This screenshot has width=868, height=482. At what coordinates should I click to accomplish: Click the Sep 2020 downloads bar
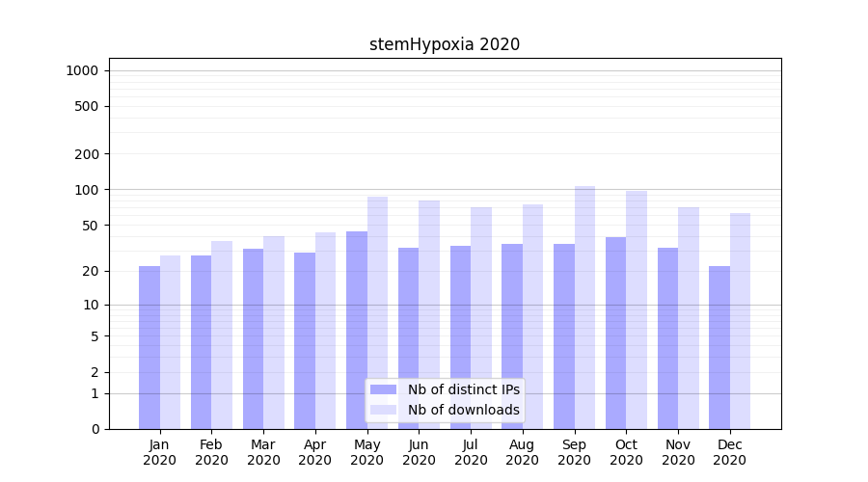pos(584,307)
